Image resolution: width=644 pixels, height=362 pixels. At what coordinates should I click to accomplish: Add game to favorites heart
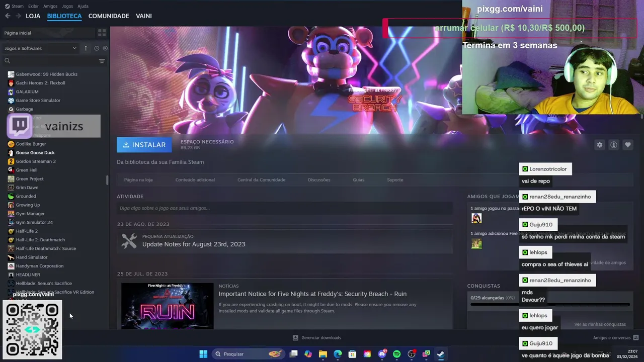[x=628, y=145]
